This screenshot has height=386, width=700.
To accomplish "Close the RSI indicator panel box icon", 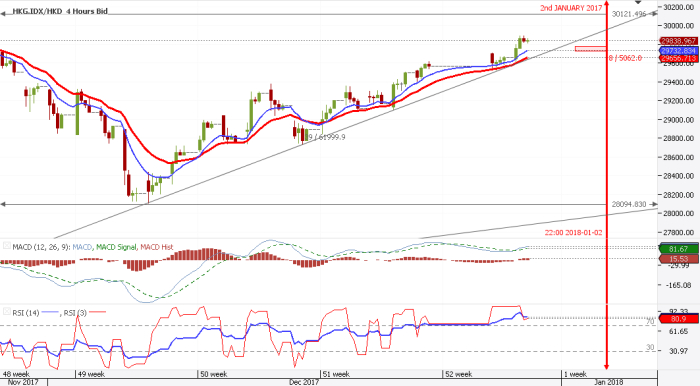I will pos(7,311).
